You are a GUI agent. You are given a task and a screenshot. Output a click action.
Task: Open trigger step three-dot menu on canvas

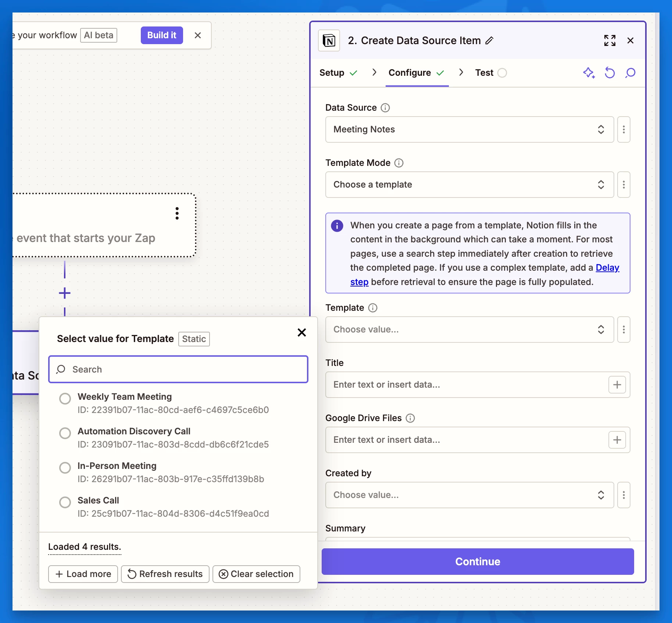click(x=177, y=213)
